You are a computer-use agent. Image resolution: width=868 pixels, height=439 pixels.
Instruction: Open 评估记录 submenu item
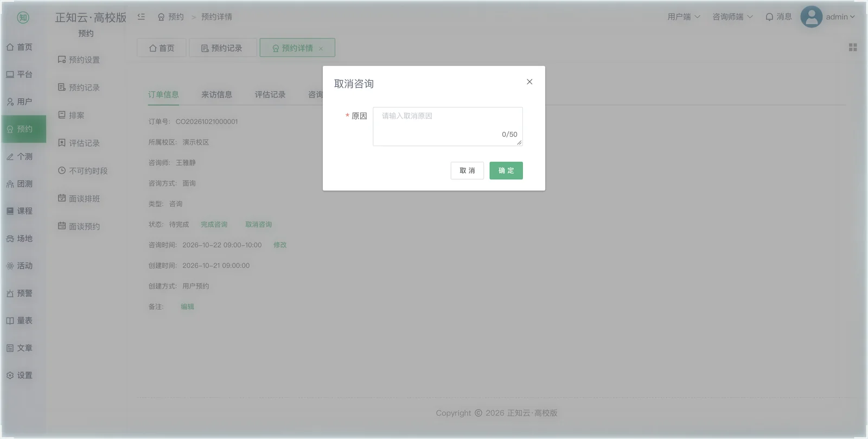click(79, 143)
